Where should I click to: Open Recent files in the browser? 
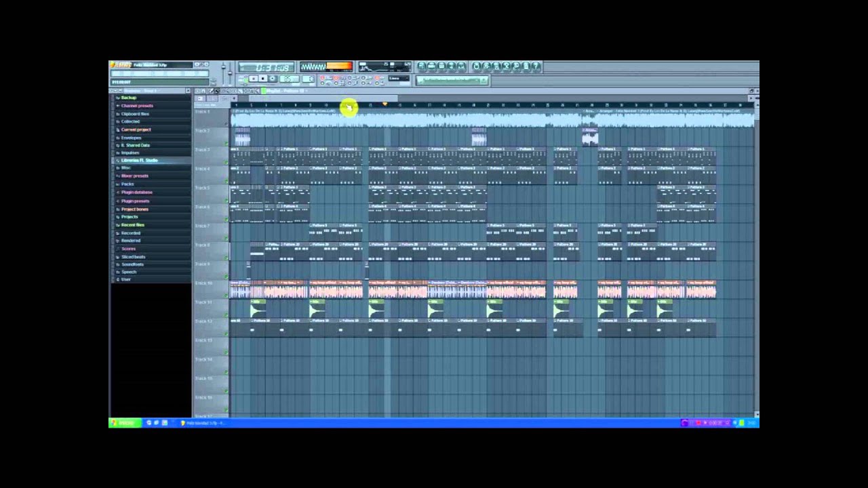click(132, 225)
